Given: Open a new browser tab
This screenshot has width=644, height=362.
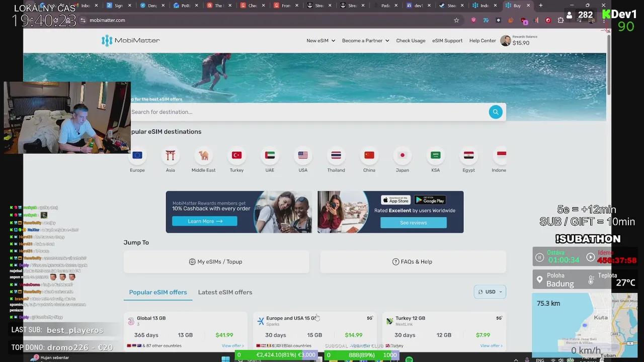Looking at the screenshot, I should pos(541,6).
